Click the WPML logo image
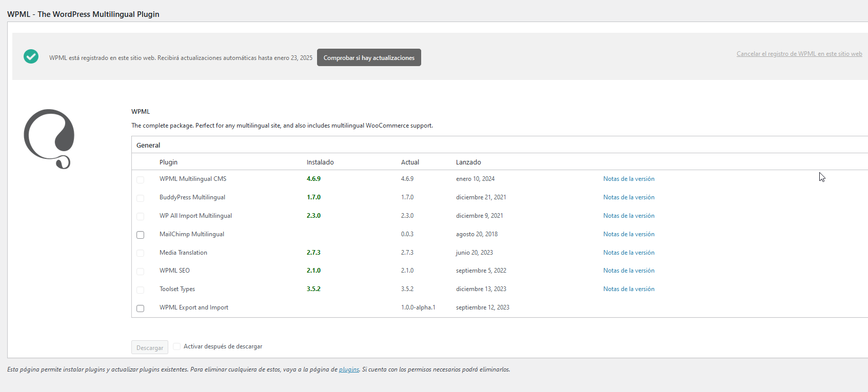Viewport: 868px width, 392px height. [x=49, y=139]
